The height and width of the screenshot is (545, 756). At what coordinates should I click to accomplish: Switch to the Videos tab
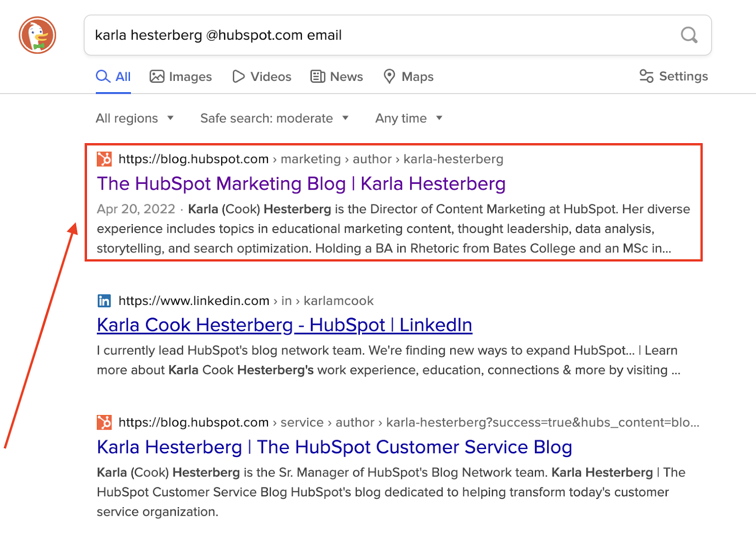click(261, 77)
